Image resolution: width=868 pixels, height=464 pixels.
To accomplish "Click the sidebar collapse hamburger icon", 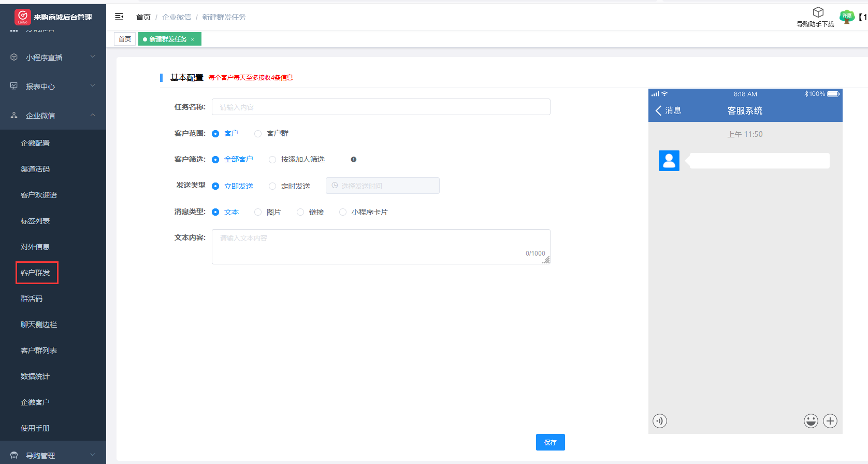I will tap(119, 17).
